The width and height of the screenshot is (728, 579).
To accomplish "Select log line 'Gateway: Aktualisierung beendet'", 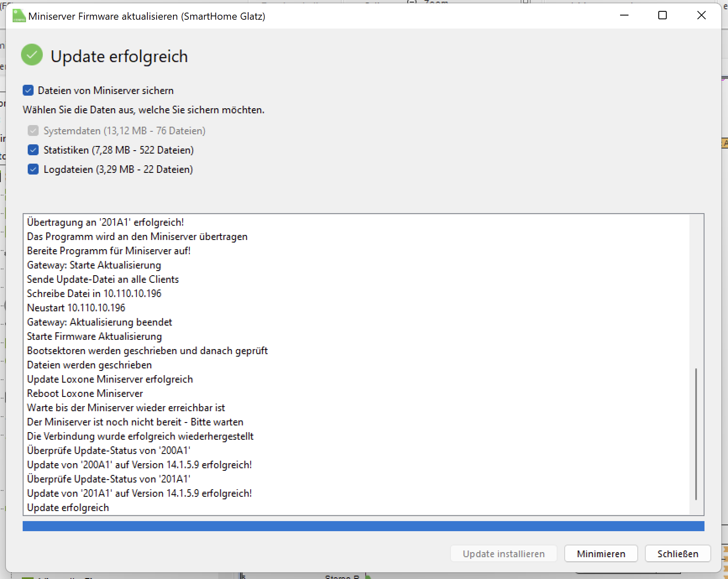I will tap(100, 322).
